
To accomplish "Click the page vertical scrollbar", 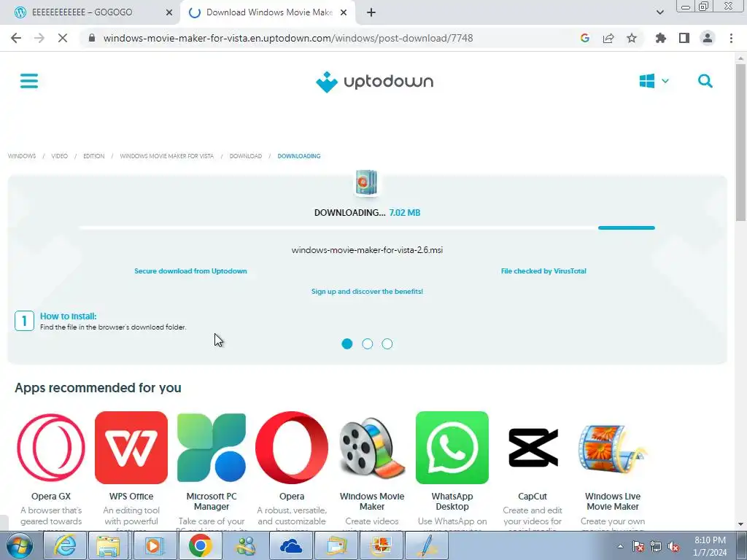I will click(740, 143).
